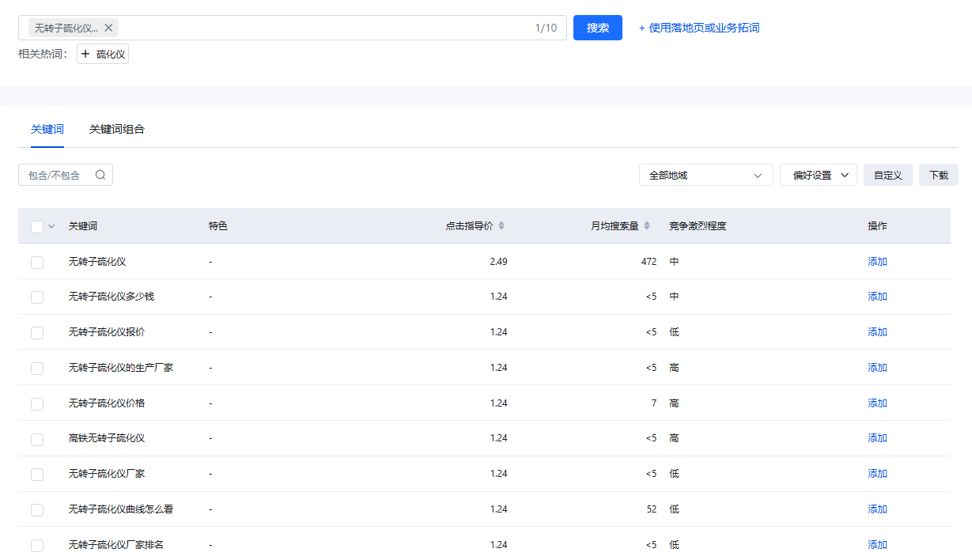The image size is (972, 560).
Task: Click the 2.49 price value
Action: [498, 261]
